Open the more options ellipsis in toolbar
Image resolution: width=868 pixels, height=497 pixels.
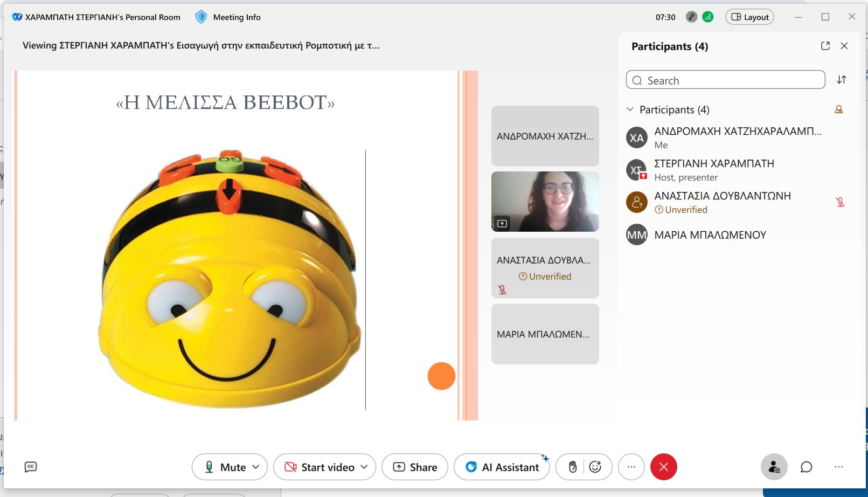tap(631, 467)
